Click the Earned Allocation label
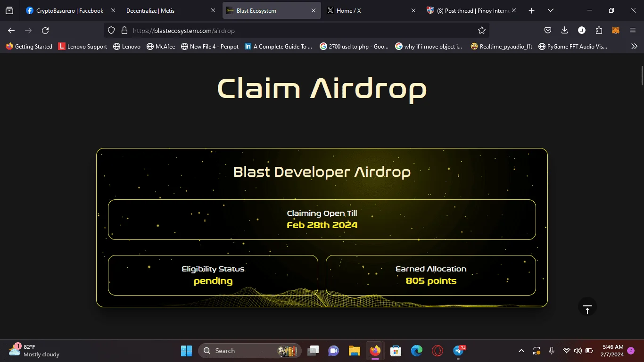This screenshot has width=644, height=362. [431, 269]
